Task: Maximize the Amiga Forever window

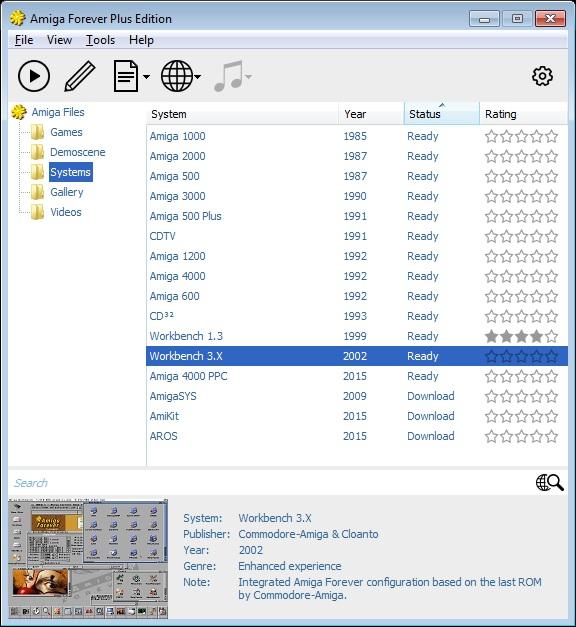Action: click(517, 19)
